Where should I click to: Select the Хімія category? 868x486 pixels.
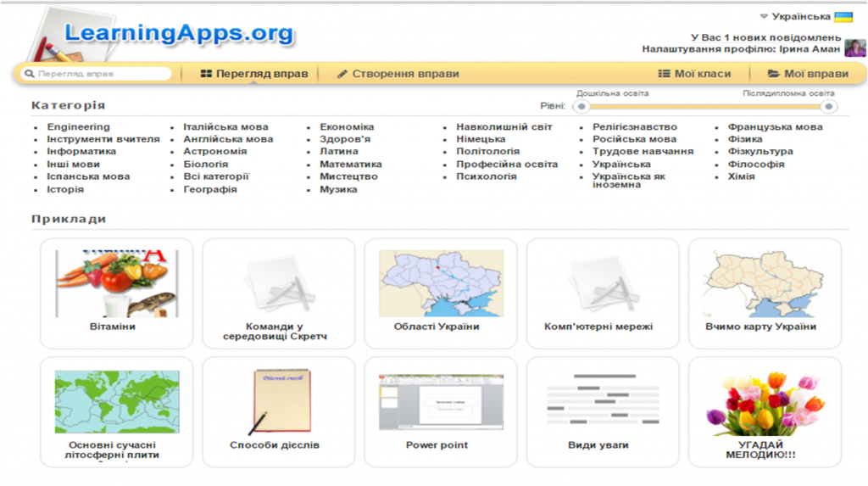click(741, 176)
